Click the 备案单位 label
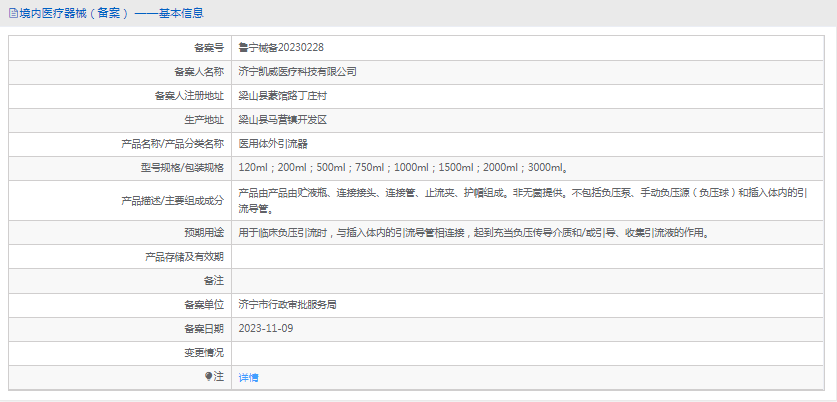Screen dimensions: 837x402 [x=204, y=305]
